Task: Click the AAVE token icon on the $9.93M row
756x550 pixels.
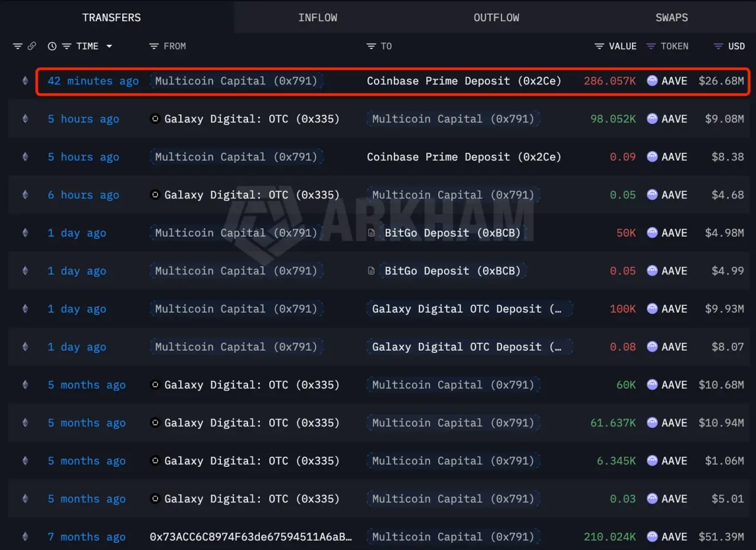Action: tap(652, 309)
